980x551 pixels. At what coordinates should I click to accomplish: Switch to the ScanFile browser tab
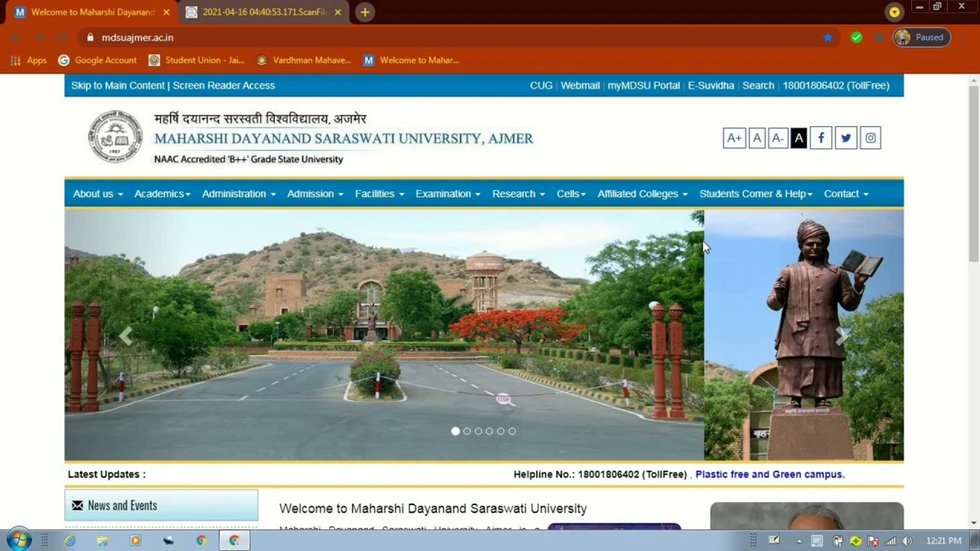pos(264,12)
